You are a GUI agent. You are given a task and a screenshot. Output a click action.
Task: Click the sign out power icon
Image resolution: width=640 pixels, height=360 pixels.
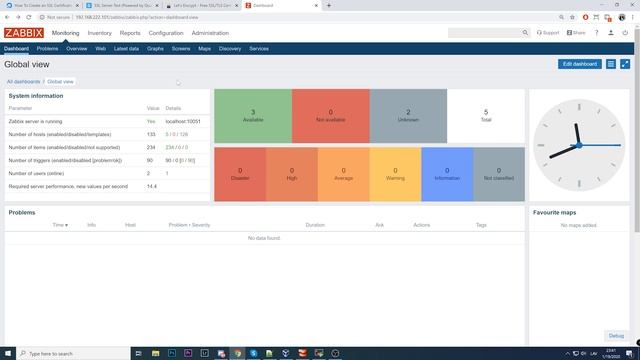click(625, 33)
